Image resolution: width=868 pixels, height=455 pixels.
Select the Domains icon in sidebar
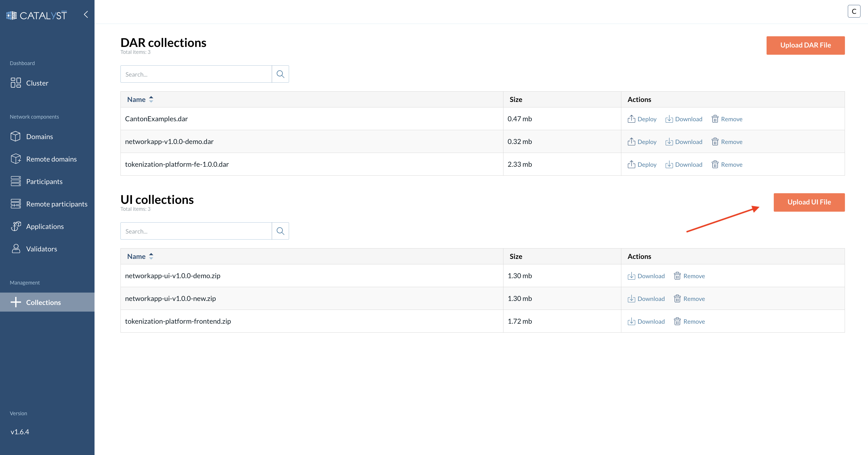pos(16,136)
